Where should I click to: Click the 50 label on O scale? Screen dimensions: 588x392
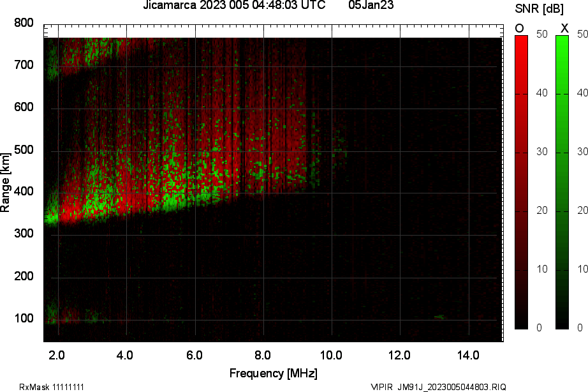coord(542,34)
